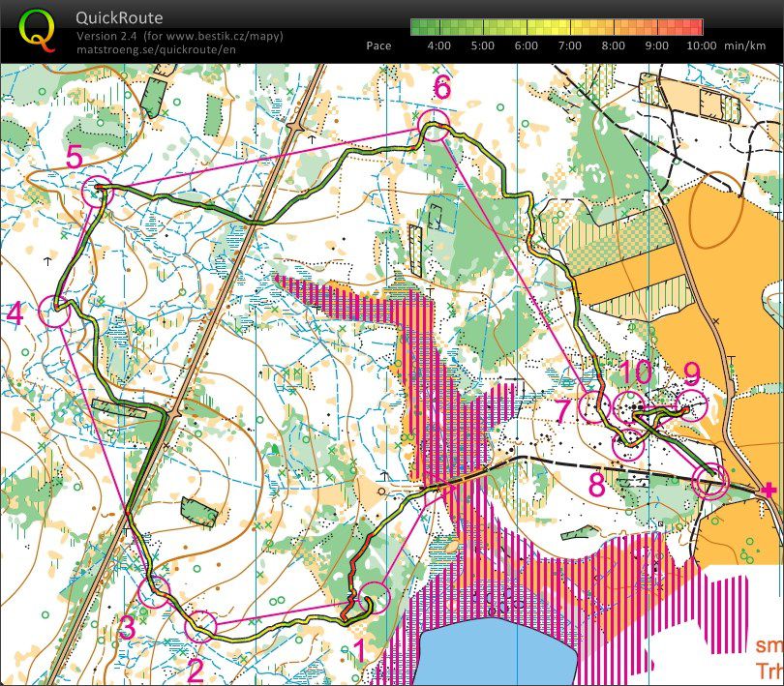Viewport: 784px width, 686px height.
Task: Click the magenta control number 1 label
Action: pos(359,651)
